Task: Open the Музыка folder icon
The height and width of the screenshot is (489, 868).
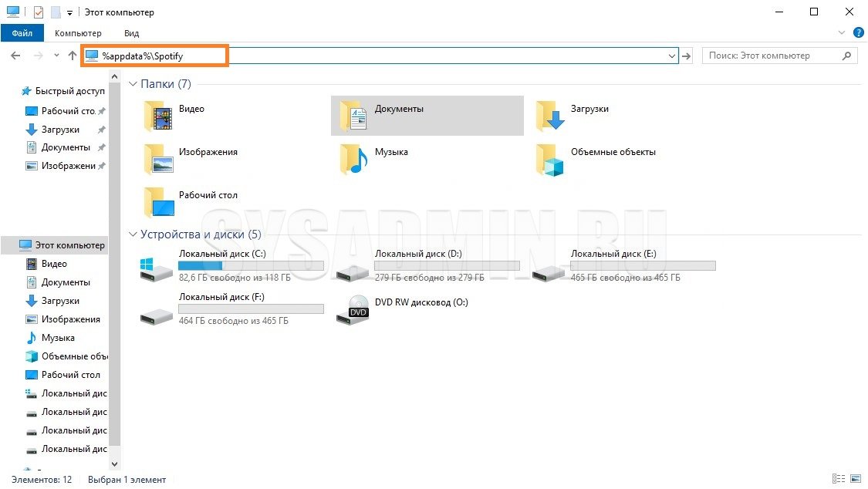Action: coord(355,160)
